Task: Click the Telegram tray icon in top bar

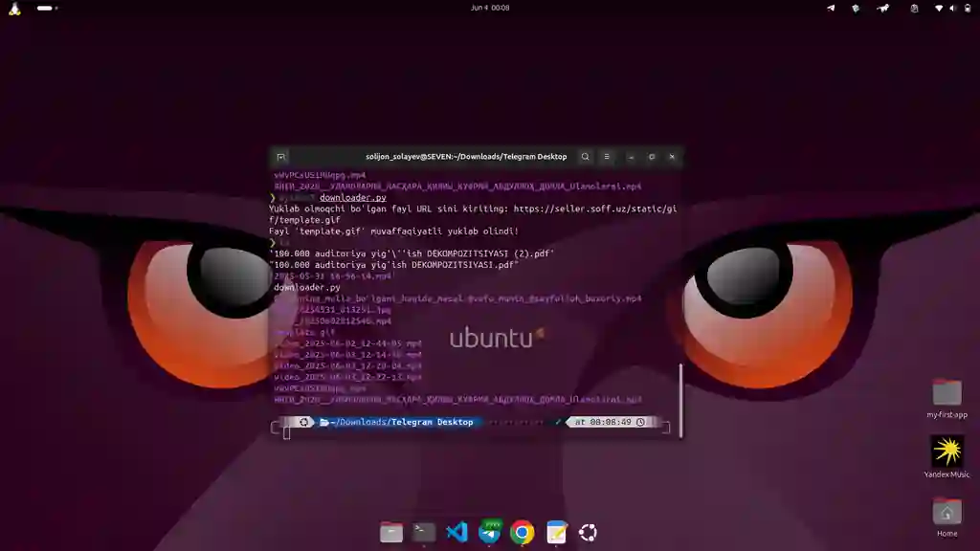Action: tap(831, 8)
